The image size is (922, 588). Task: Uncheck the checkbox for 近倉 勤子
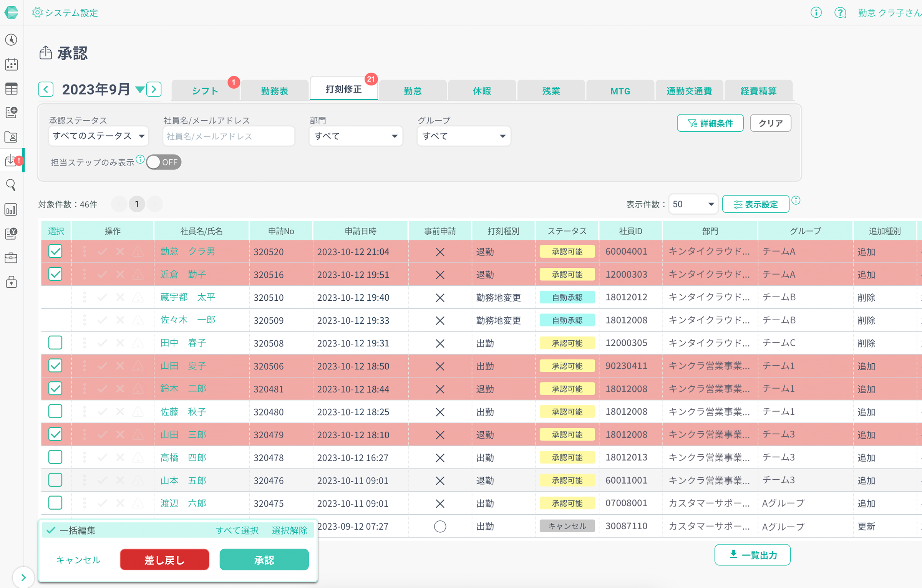point(55,274)
